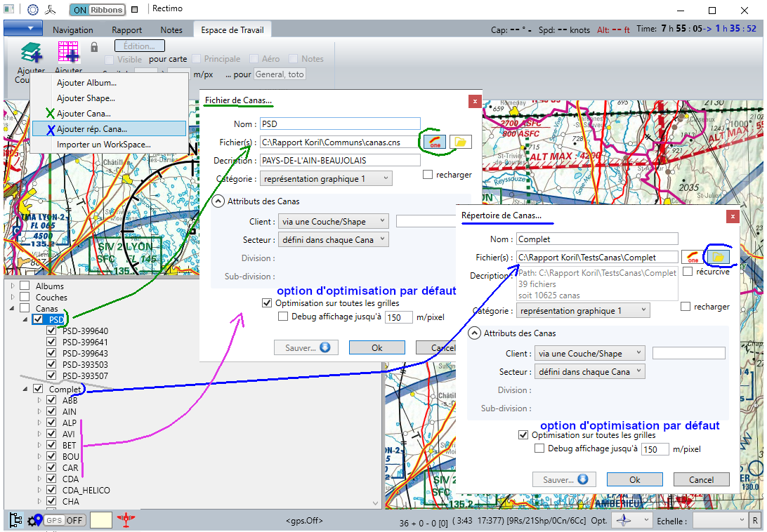Click the red 'one' file button in Répertoire de Canas

693,257
